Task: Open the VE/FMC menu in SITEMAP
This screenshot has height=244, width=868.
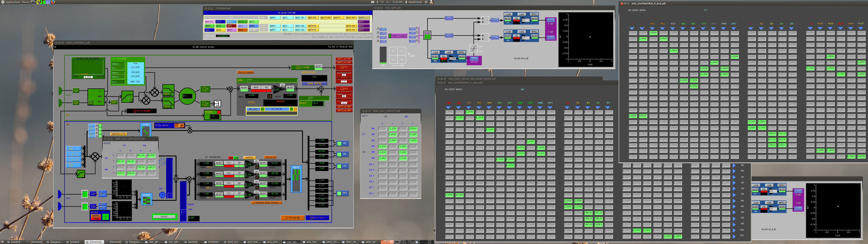Action: tap(209, 22)
